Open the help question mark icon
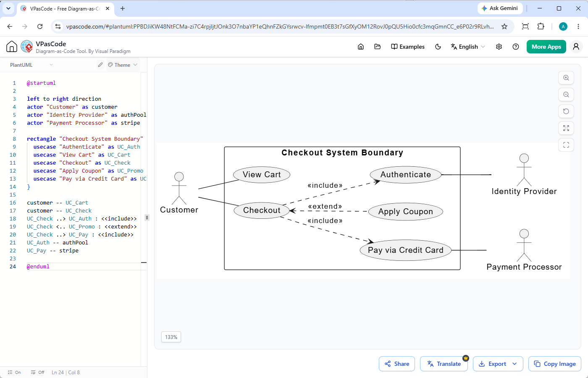The height and width of the screenshot is (378, 588). (x=516, y=47)
